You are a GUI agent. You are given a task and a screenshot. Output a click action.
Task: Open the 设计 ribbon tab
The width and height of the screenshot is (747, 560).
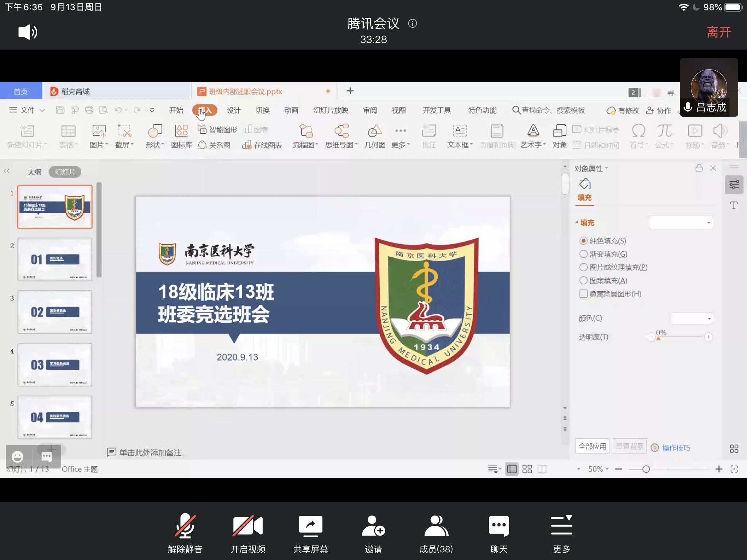pyautogui.click(x=233, y=110)
